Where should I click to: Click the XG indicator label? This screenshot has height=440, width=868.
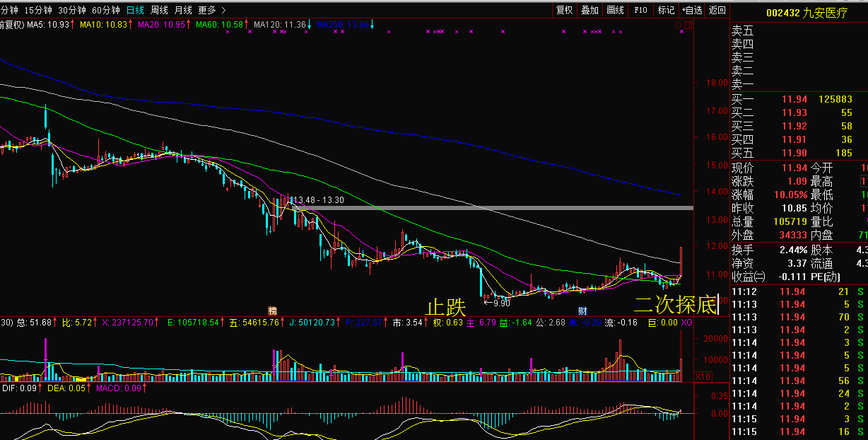[x=686, y=323]
